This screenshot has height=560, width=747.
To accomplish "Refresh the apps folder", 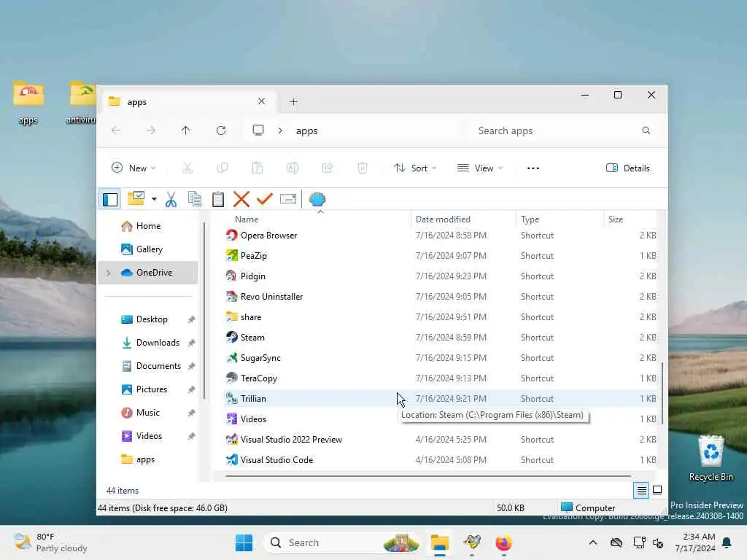I will click(221, 131).
